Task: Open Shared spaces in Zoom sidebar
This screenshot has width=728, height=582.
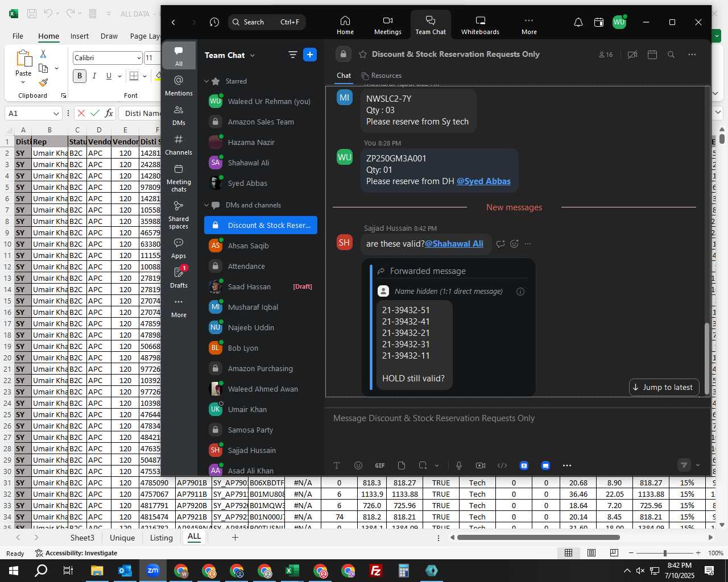Action: point(179,214)
